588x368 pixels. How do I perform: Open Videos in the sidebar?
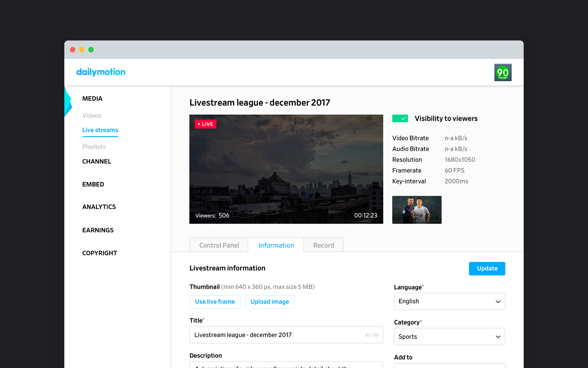tap(92, 116)
